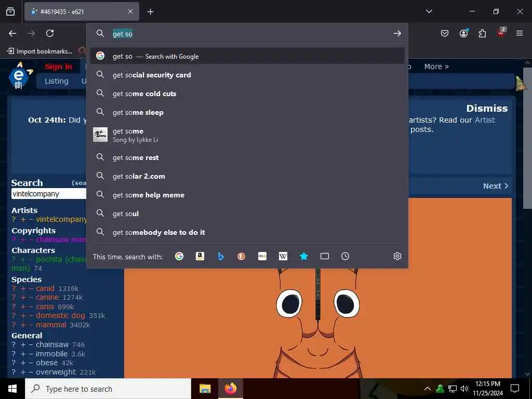532x399 pixels.
Task: Open the Artist link in announcement
Action: (485, 120)
